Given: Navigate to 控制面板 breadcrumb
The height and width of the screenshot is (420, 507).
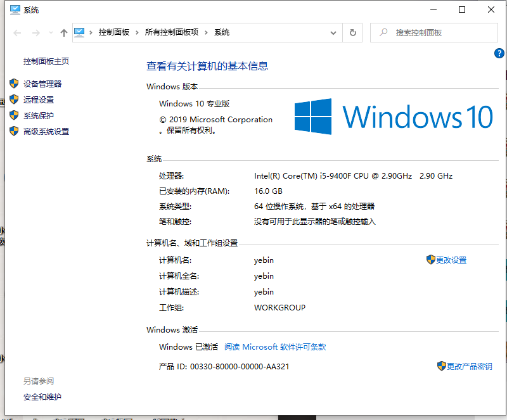Looking at the screenshot, I should tap(113, 32).
